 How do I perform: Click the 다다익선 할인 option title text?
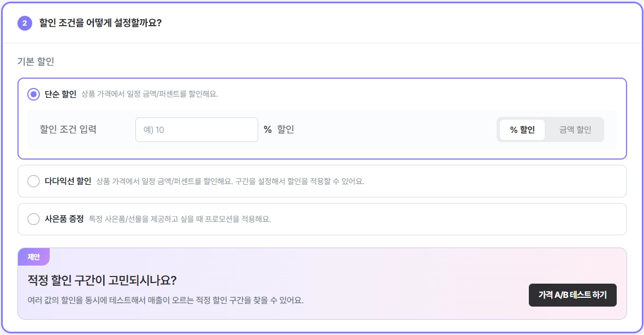pos(68,181)
